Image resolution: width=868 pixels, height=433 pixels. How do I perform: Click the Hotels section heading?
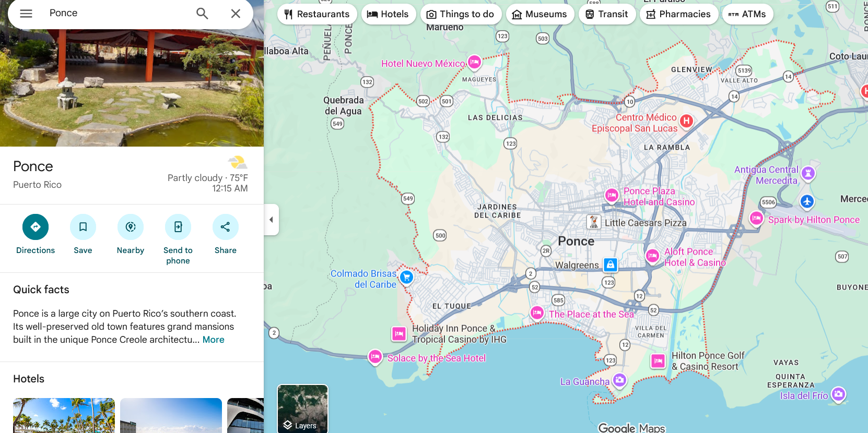29,379
